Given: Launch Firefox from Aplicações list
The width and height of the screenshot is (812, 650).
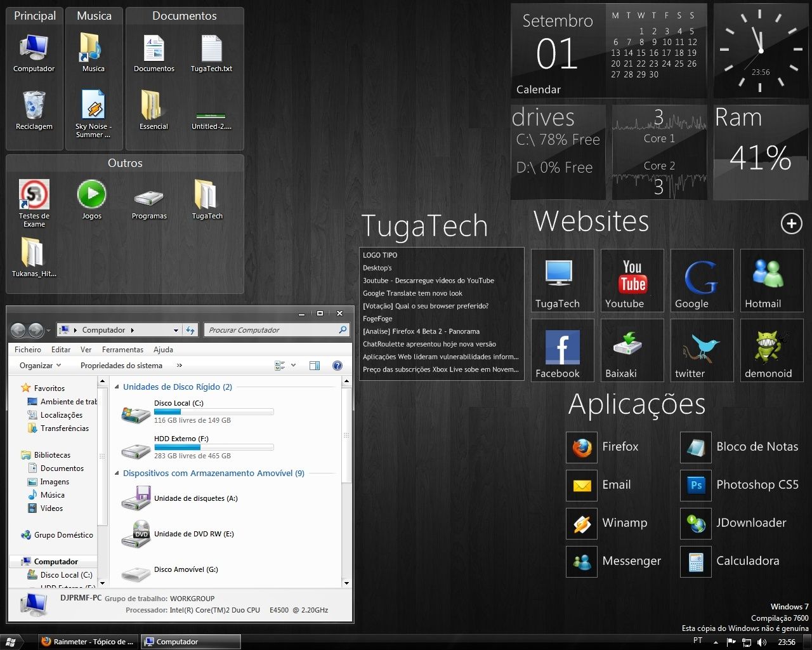Looking at the screenshot, I should pyautogui.click(x=603, y=447).
